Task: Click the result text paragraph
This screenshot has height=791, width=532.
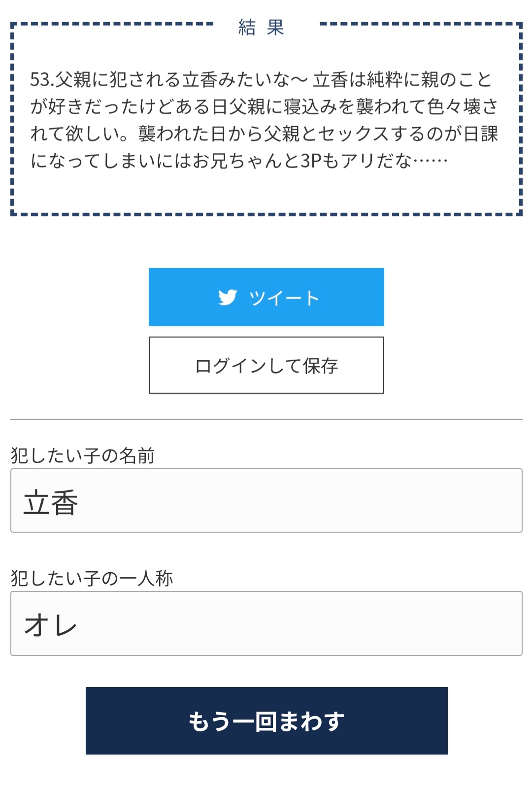Action: pos(264,120)
